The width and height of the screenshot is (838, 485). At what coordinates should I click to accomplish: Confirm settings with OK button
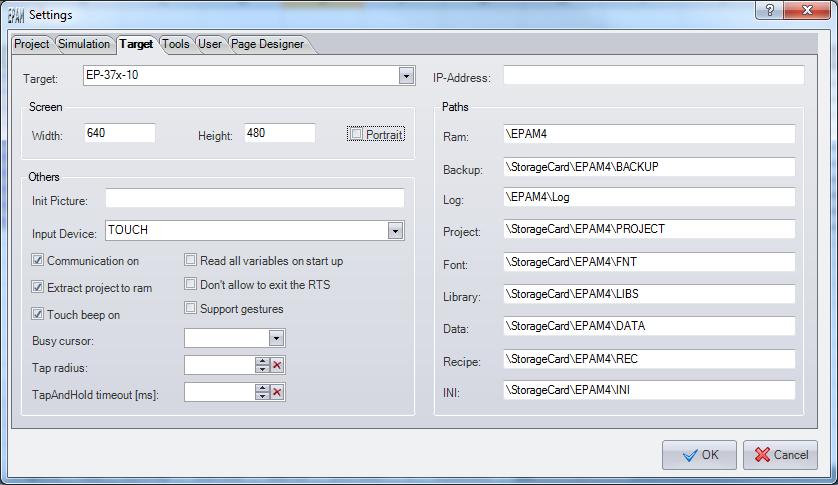(700, 455)
